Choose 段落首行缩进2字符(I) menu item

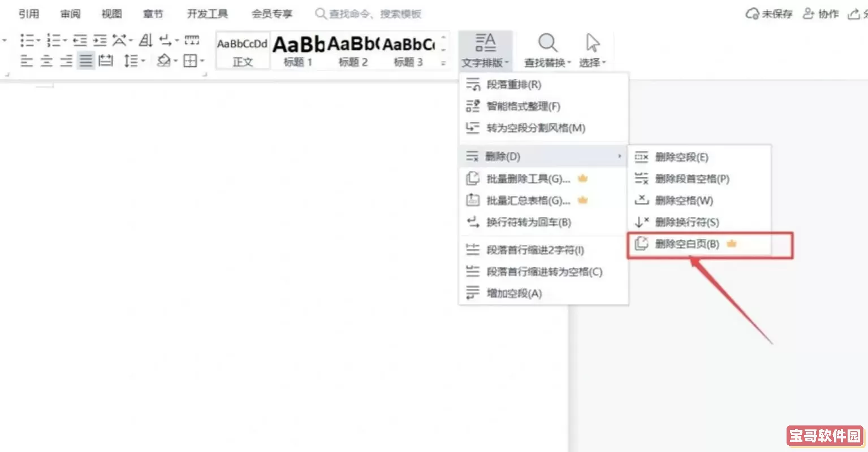coord(544,250)
